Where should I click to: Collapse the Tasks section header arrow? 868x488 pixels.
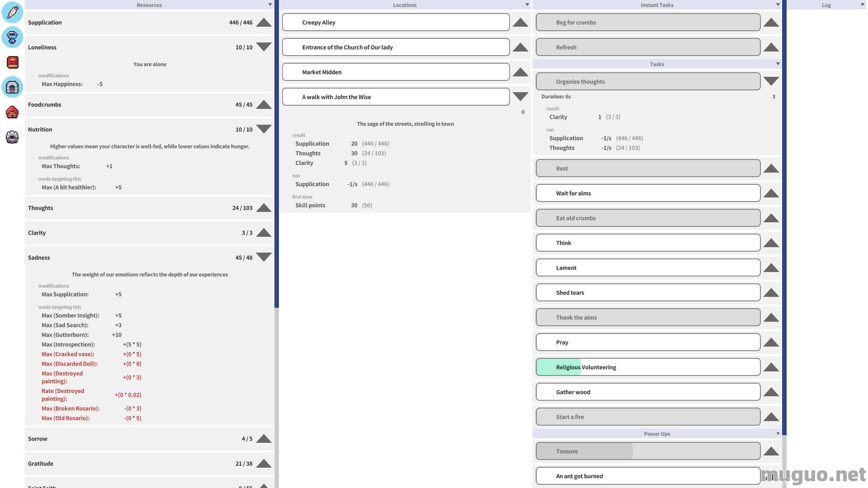778,64
